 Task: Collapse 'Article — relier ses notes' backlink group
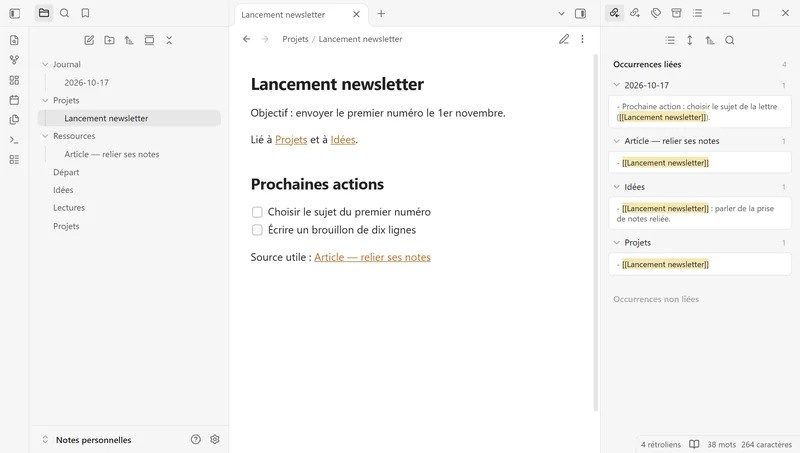pos(616,141)
